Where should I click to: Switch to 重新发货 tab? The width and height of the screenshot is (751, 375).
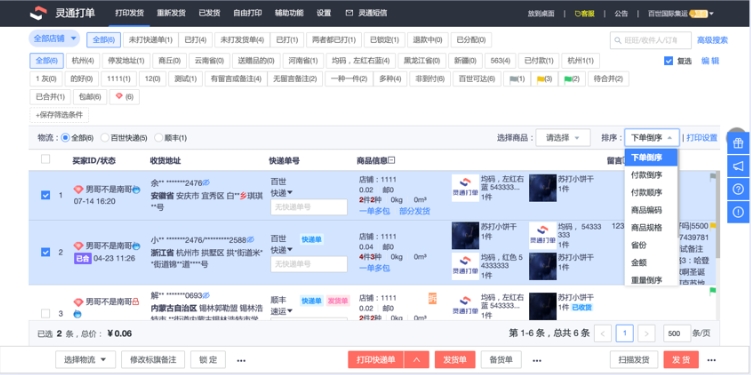(171, 13)
